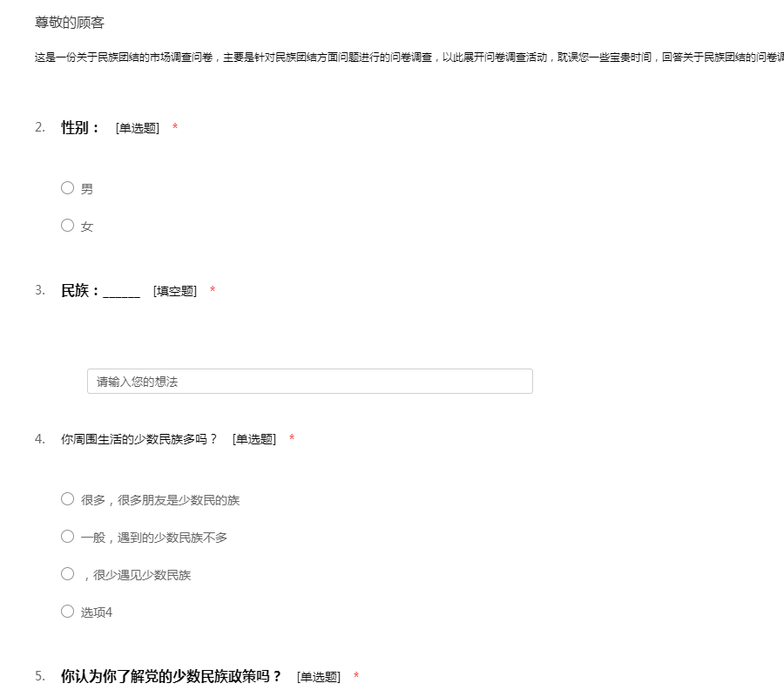This screenshot has width=784, height=697.
Task: Click the 民族 fill-in question title
Action: point(99,290)
